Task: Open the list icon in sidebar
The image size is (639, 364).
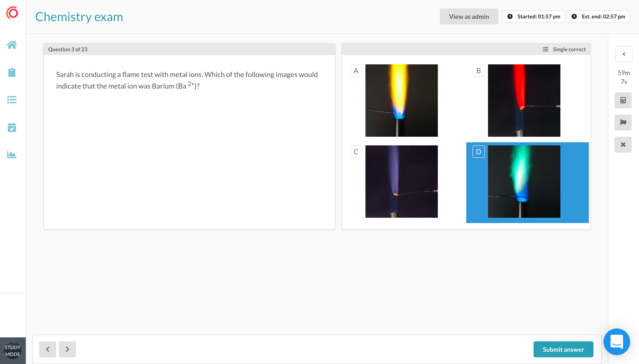Action: point(12,100)
